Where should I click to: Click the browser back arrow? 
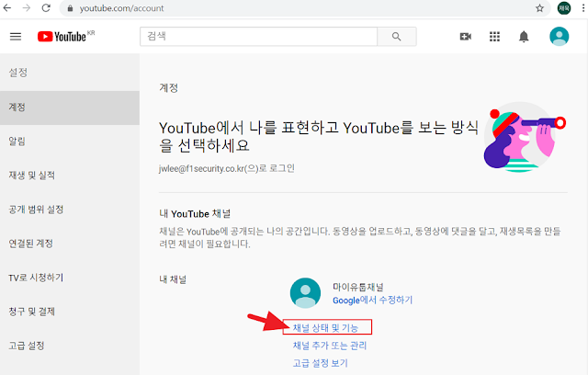pyautogui.click(x=7, y=8)
